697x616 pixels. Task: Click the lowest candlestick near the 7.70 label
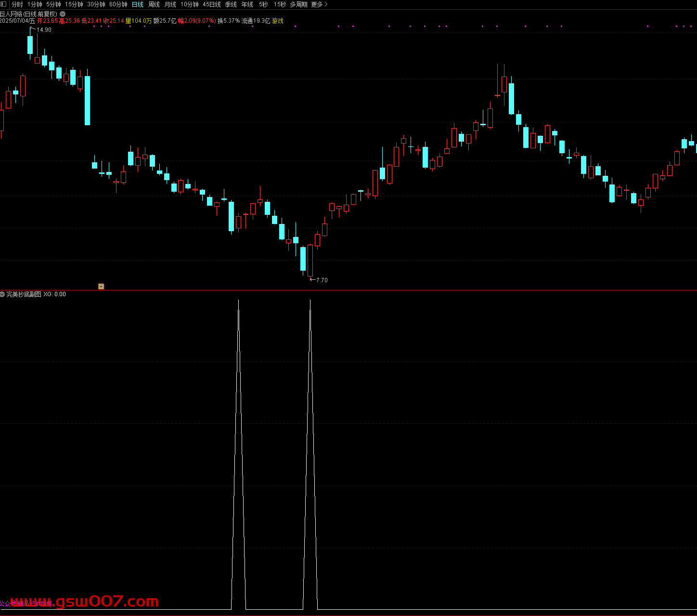(x=310, y=261)
